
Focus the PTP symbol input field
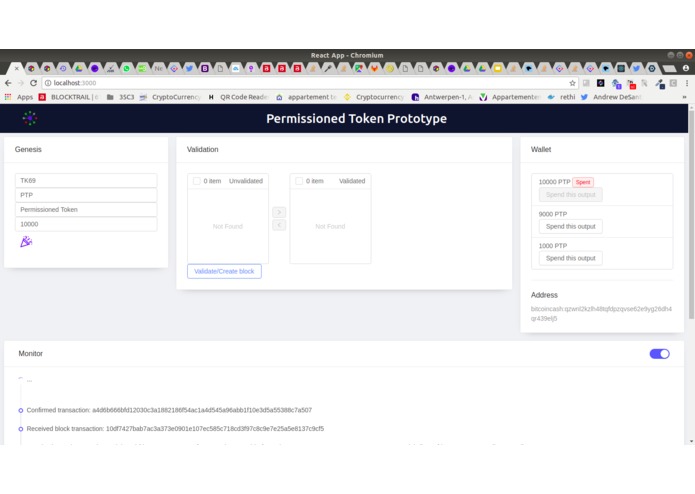click(86, 195)
